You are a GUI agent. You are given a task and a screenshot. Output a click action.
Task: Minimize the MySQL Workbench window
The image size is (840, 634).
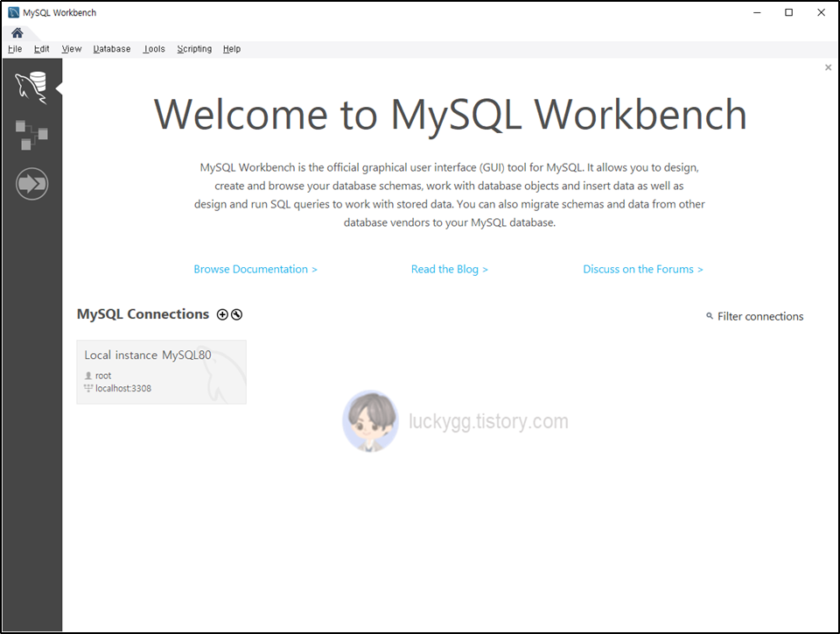click(x=757, y=12)
